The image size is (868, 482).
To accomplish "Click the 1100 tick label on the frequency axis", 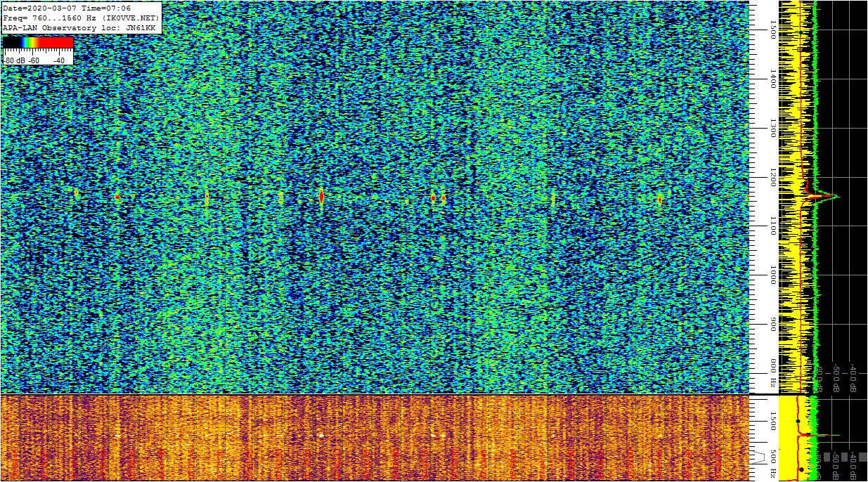I will 773,226.
